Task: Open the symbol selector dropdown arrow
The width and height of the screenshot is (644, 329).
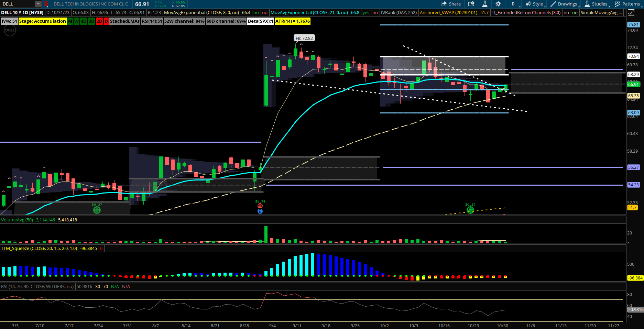Action: click(x=38, y=4)
